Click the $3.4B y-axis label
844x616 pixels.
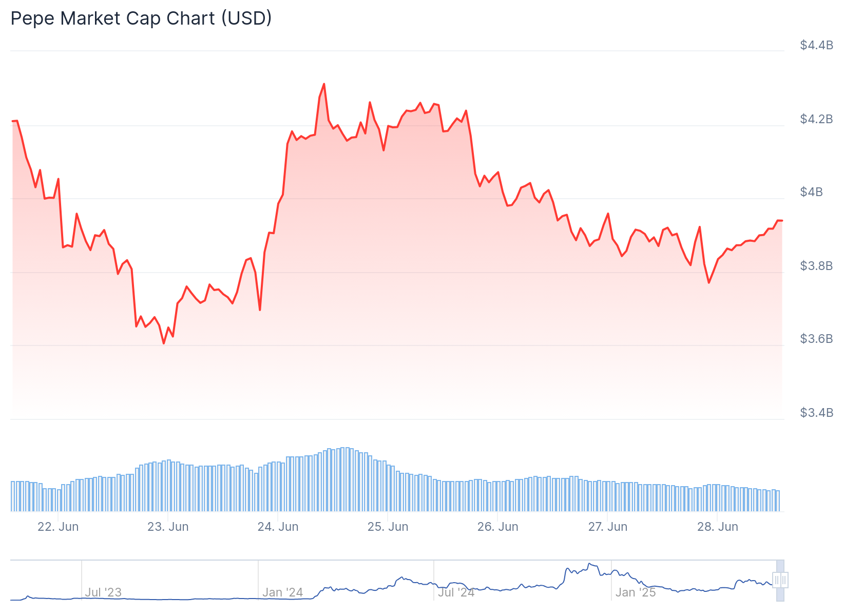(816, 413)
